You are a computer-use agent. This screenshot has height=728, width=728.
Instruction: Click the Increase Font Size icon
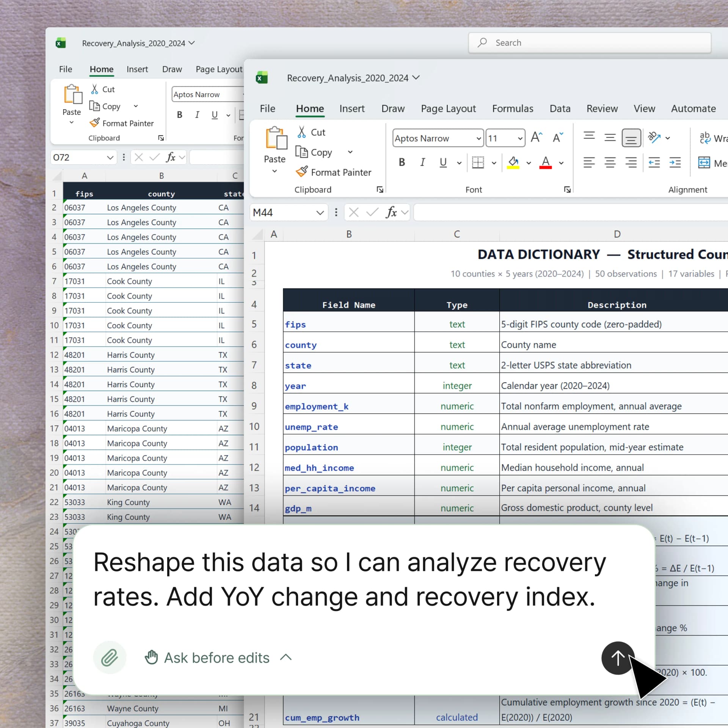[536, 137]
